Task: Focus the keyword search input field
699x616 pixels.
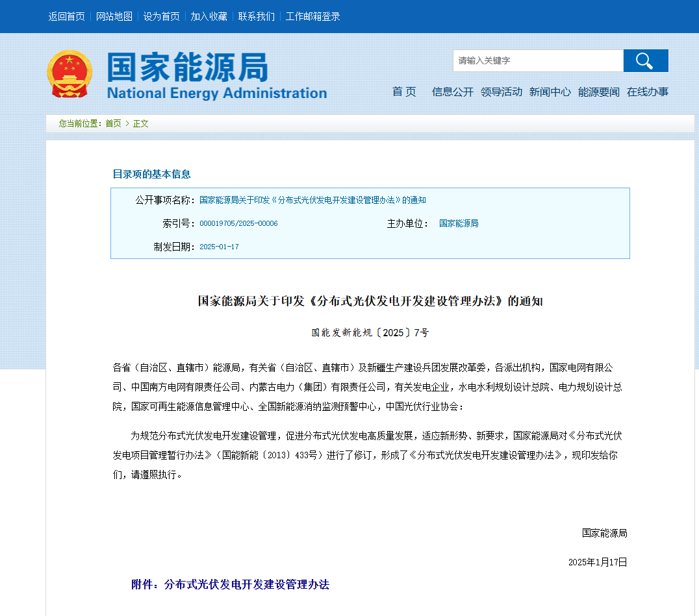Action: point(538,60)
